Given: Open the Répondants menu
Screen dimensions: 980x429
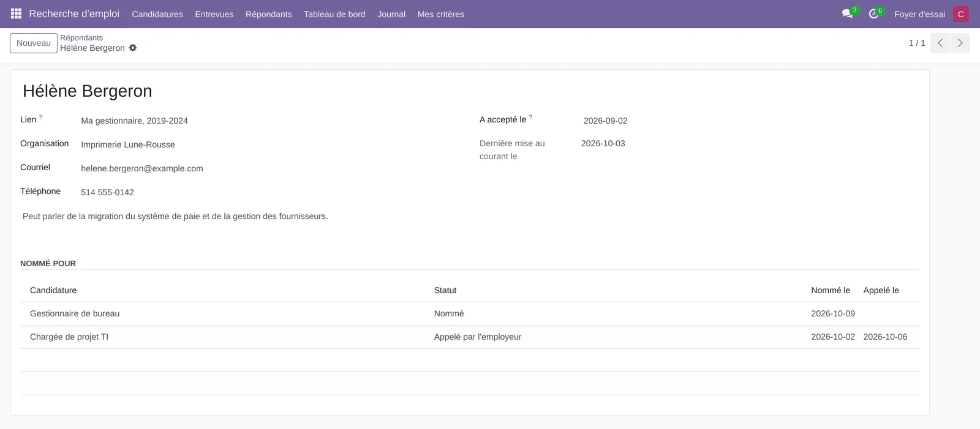Looking at the screenshot, I should pyautogui.click(x=269, y=14).
